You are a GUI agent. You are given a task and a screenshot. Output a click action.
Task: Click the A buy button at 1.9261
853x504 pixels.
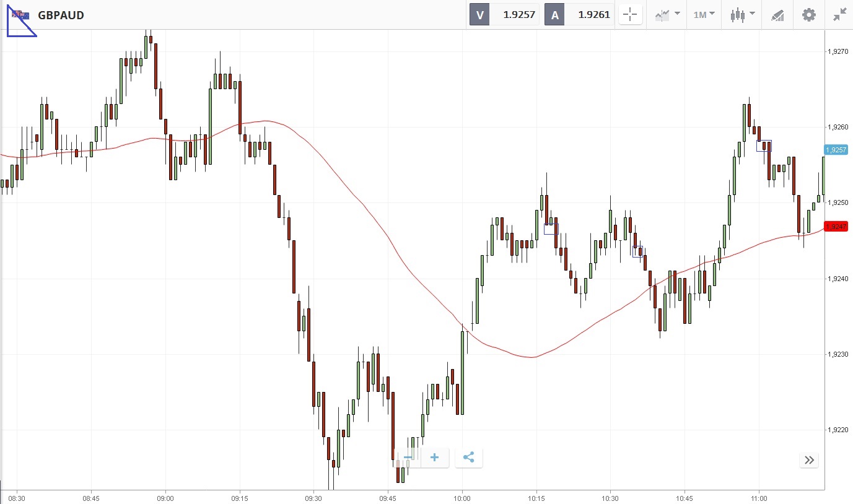579,15
